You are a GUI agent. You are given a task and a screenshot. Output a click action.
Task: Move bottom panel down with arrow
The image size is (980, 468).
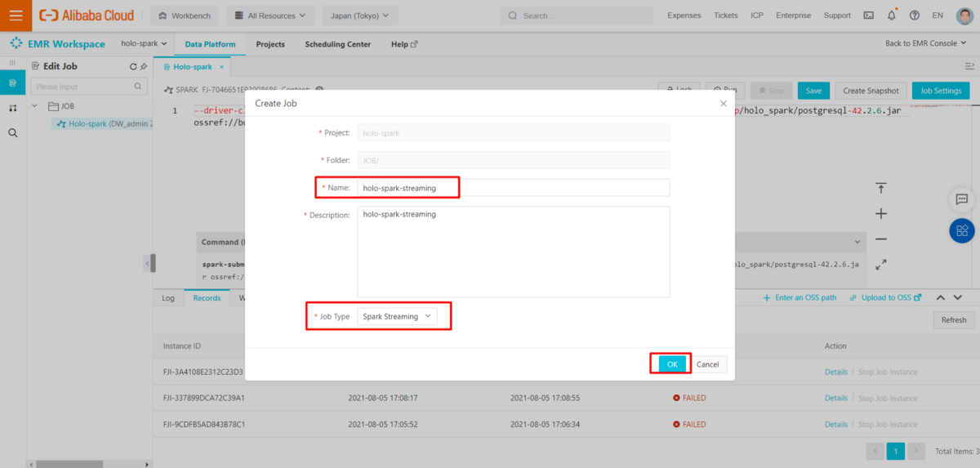[958, 298]
